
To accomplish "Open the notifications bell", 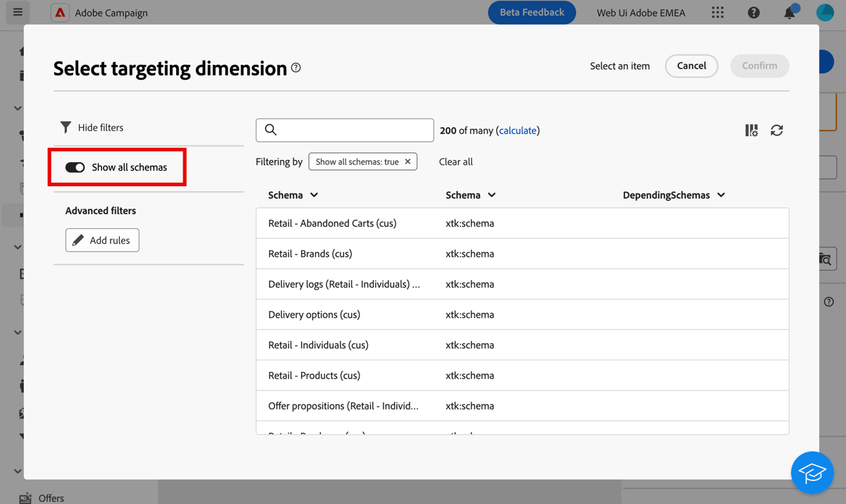I will [790, 12].
